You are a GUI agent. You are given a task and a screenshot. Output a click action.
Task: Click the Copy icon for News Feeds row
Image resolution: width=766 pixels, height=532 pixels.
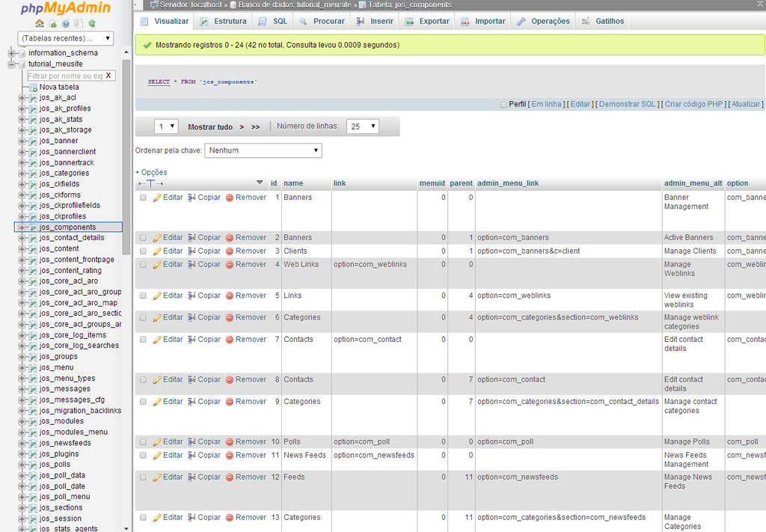[x=192, y=455]
